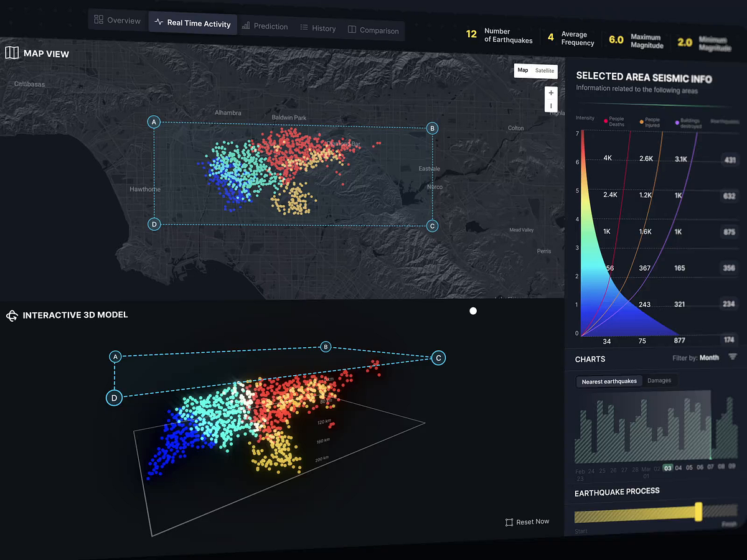Click the Interactive 3D Model rotation icon
The height and width of the screenshot is (560, 747).
[11, 315]
